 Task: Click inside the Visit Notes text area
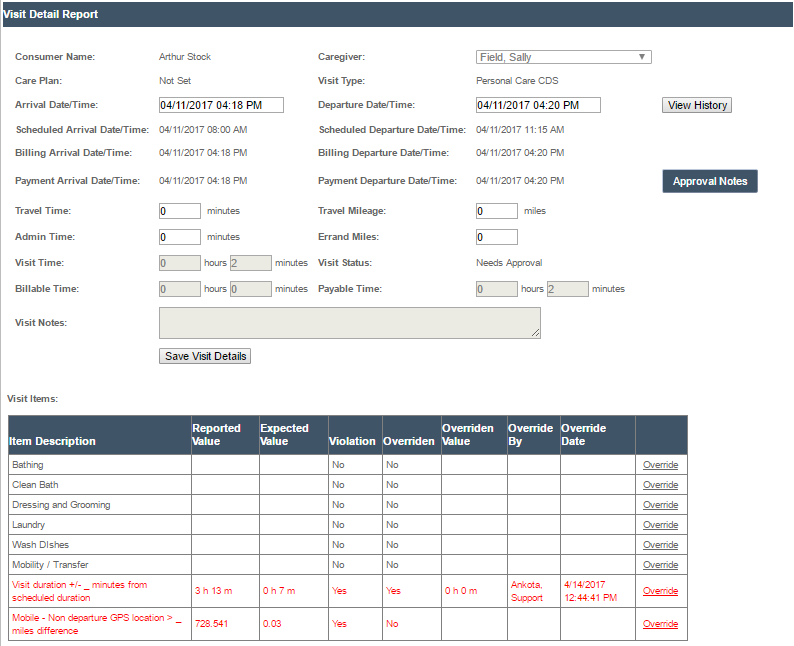pyautogui.click(x=349, y=323)
